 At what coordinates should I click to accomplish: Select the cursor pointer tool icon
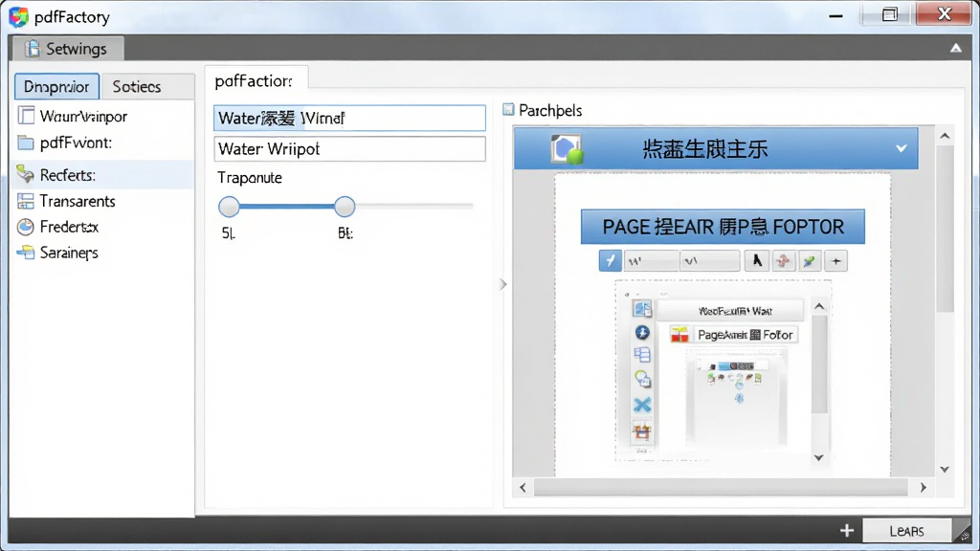[756, 260]
